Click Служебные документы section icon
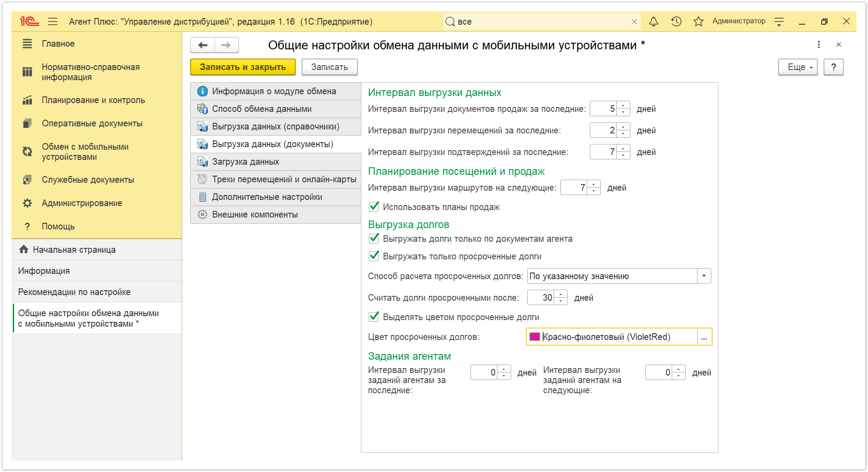Image resolution: width=868 pixels, height=472 pixels. 27,180
